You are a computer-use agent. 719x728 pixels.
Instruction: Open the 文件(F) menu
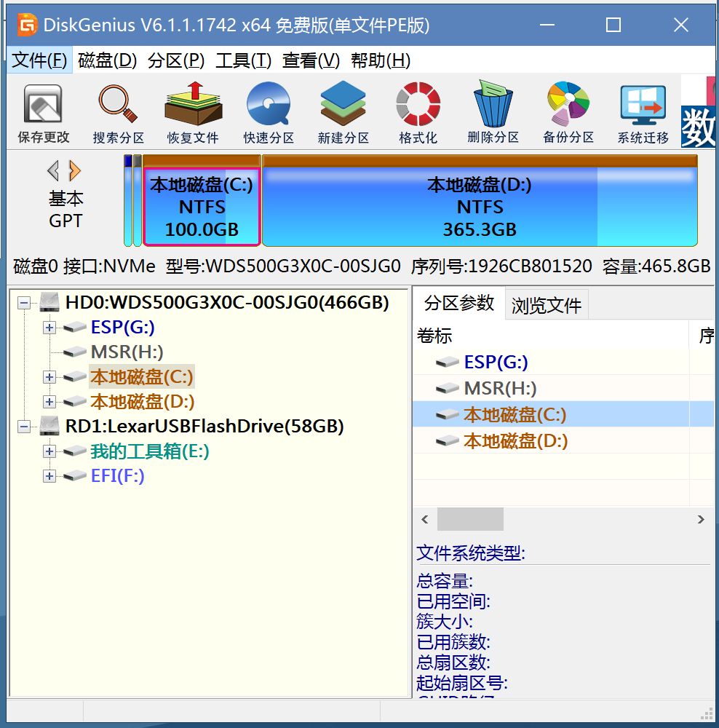pyautogui.click(x=39, y=60)
